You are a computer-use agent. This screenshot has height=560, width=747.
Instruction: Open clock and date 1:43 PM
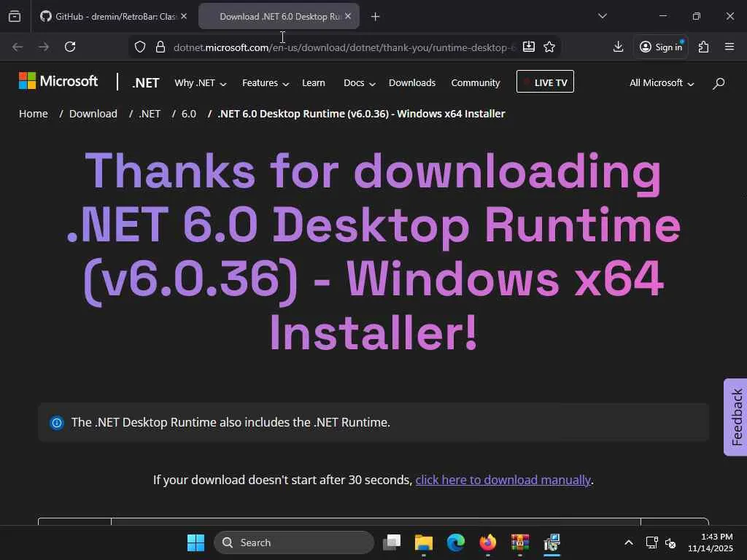click(x=711, y=542)
